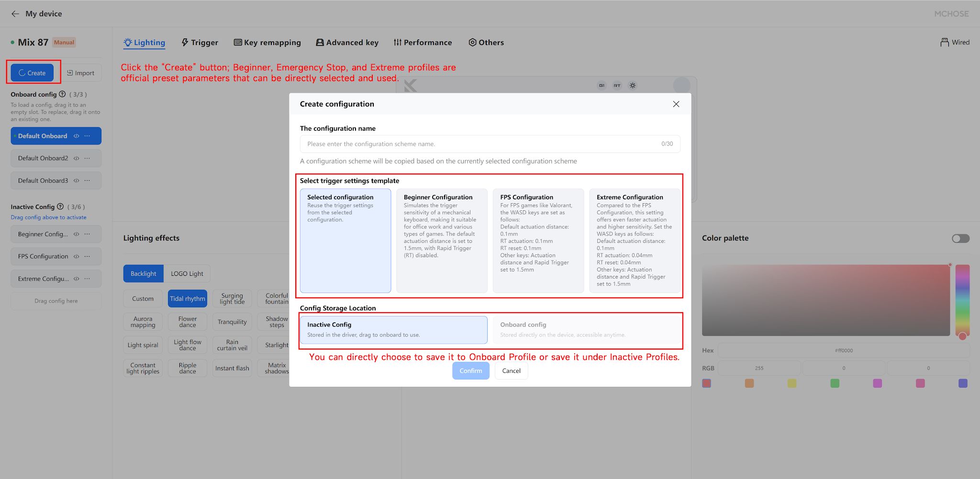
Task: Click the back arrow next to My device
Action: tap(15, 14)
